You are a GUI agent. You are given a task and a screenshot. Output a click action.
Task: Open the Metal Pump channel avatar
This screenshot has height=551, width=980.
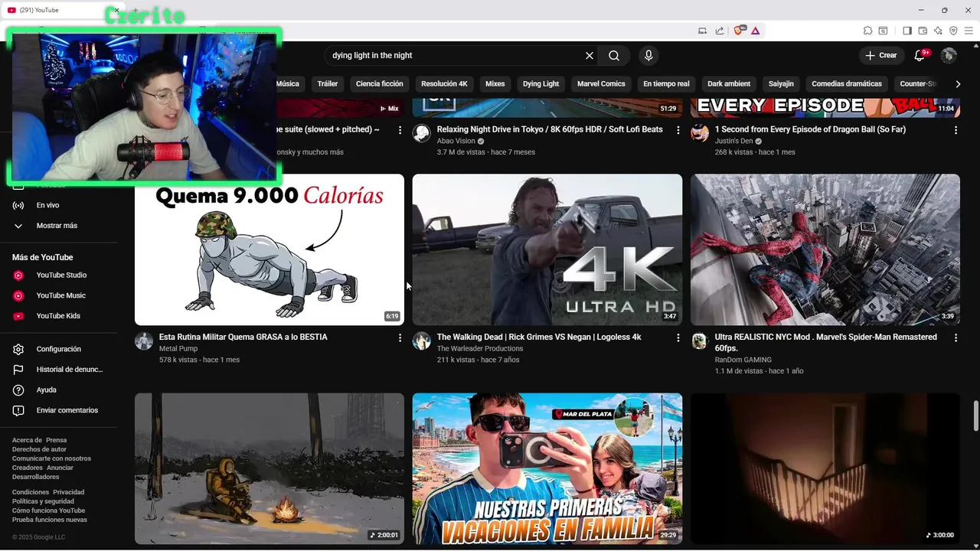[144, 341]
